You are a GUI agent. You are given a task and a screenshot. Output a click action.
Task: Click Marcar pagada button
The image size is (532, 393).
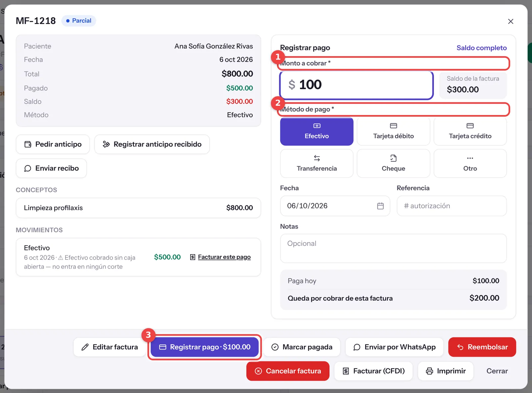(x=302, y=347)
